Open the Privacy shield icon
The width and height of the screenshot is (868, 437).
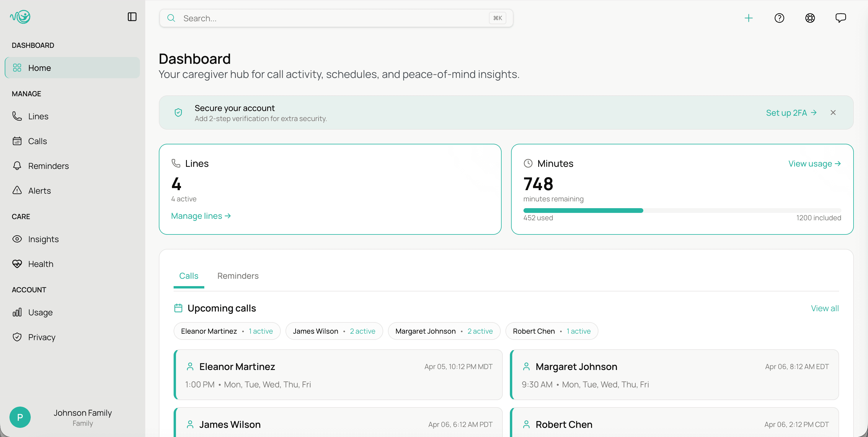(x=17, y=337)
